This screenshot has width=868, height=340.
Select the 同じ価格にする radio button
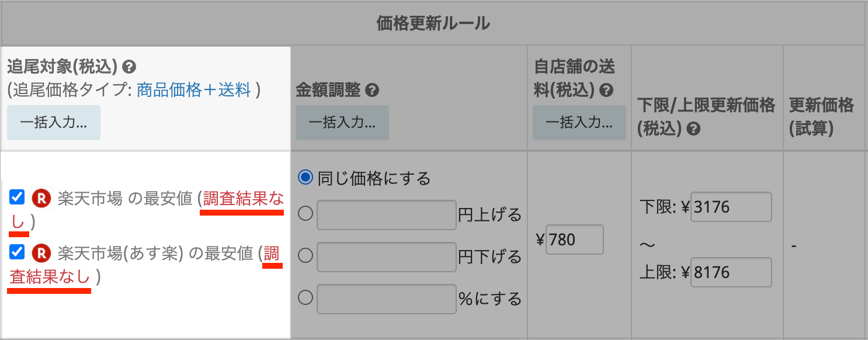pyautogui.click(x=305, y=177)
